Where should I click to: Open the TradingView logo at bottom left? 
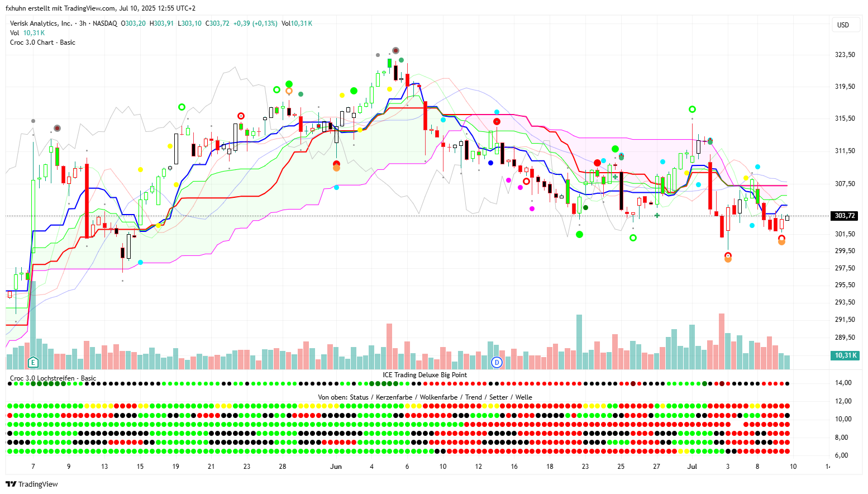(x=32, y=484)
